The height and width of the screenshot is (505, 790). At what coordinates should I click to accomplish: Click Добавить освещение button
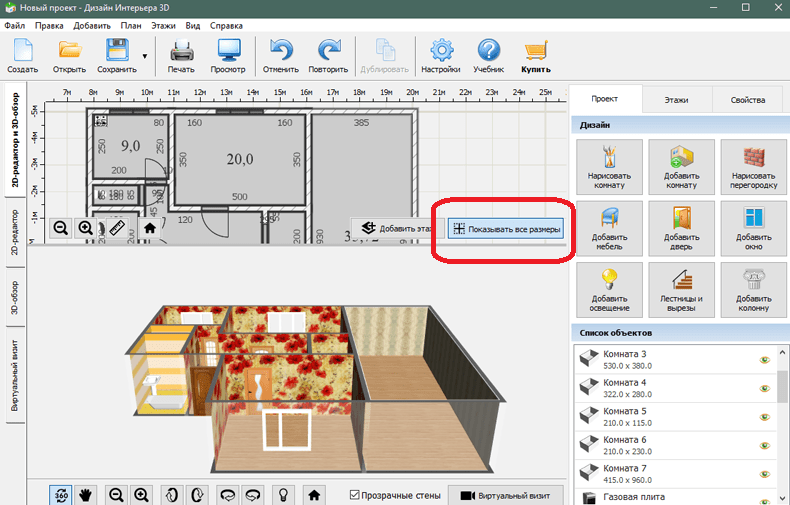[x=609, y=290]
